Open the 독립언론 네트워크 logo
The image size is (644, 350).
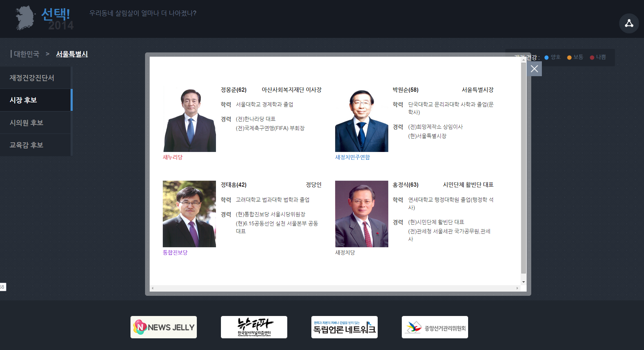344,327
